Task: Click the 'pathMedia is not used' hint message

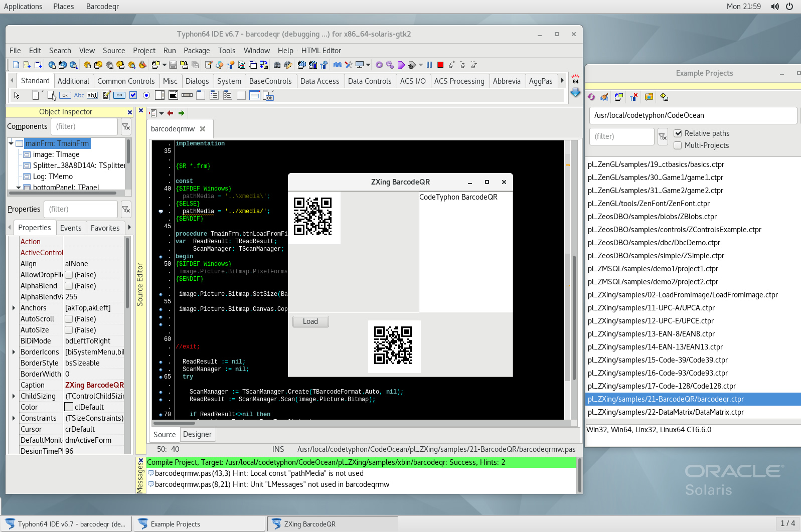Action: pyautogui.click(x=259, y=473)
